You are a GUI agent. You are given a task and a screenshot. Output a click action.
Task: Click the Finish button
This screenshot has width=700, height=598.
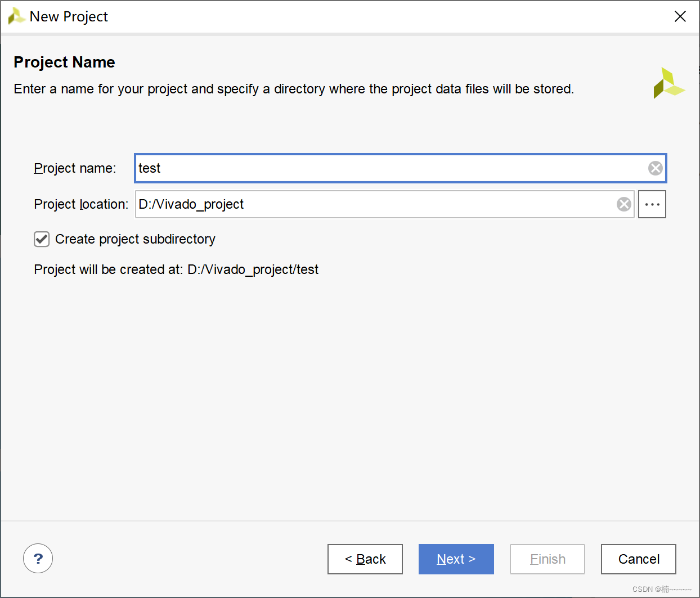[x=547, y=559]
